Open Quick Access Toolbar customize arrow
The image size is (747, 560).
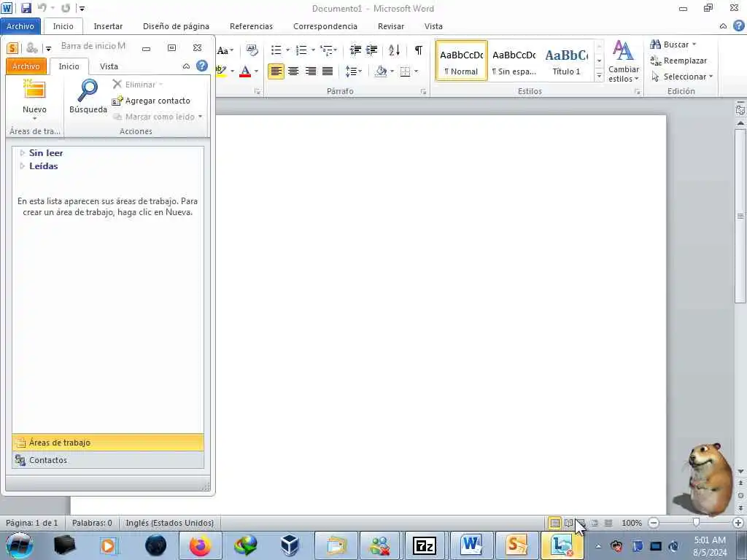(82, 9)
